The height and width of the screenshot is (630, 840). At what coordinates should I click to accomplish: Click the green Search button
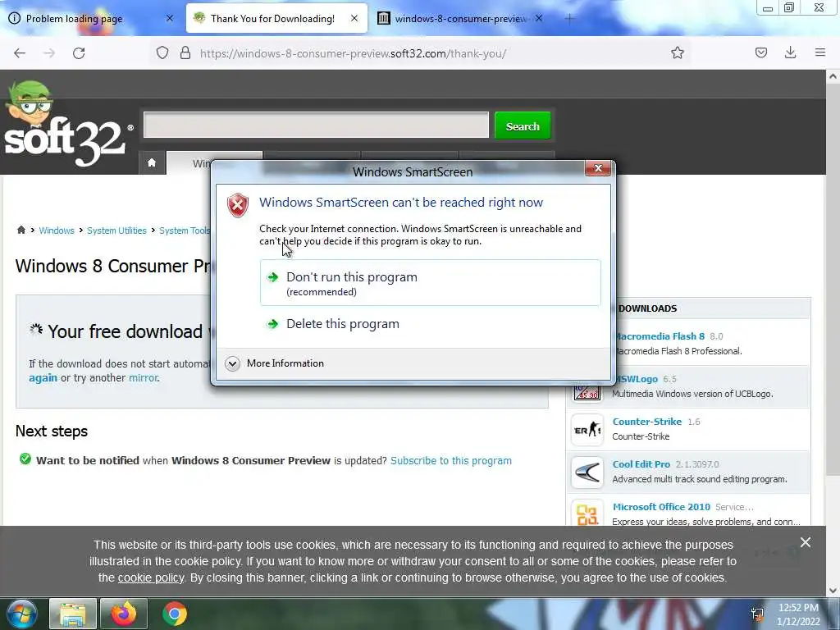(x=523, y=126)
